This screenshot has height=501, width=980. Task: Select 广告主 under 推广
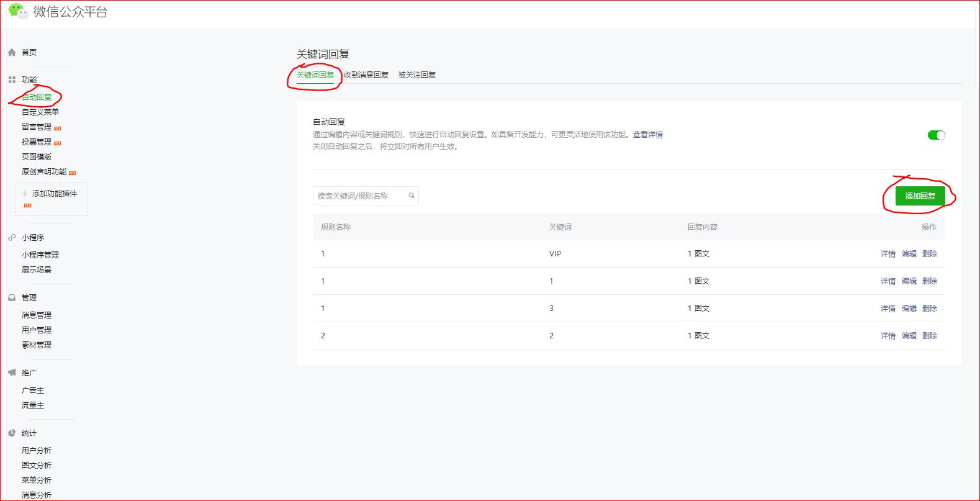click(33, 390)
